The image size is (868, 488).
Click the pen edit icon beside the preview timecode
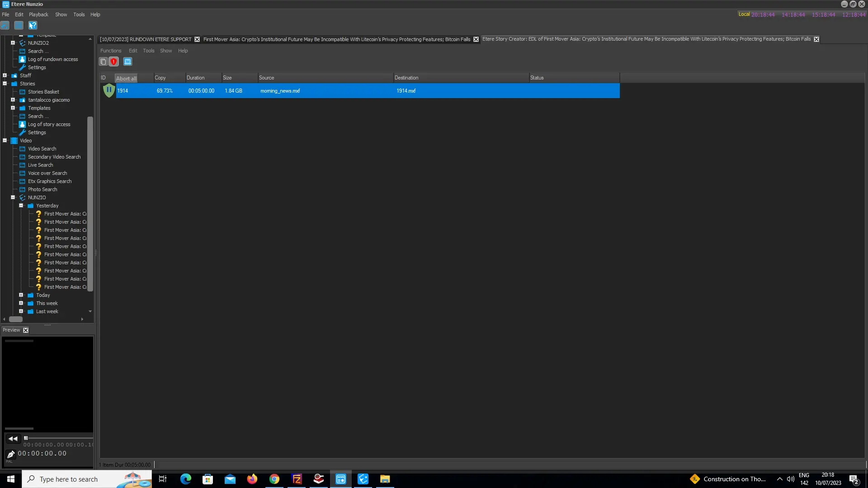(11, 454)
